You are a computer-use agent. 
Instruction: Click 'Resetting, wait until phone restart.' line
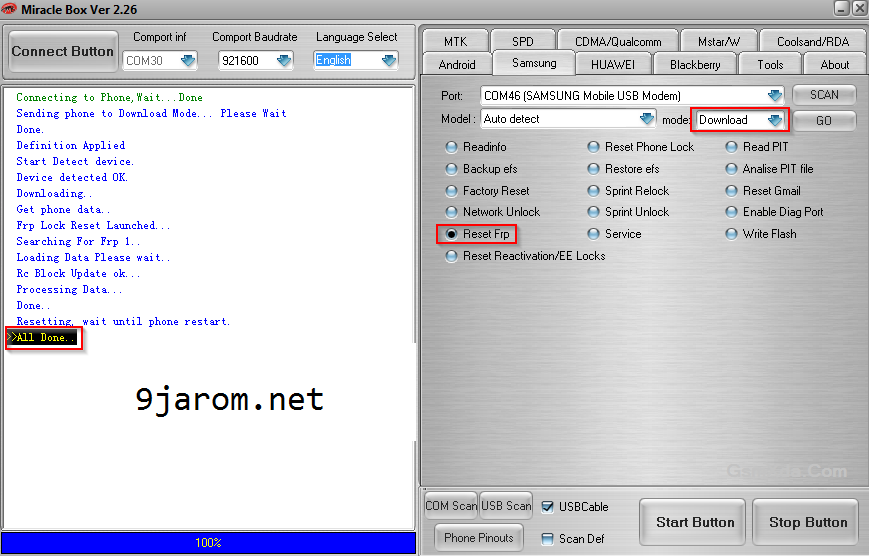[x=123, y=322]
